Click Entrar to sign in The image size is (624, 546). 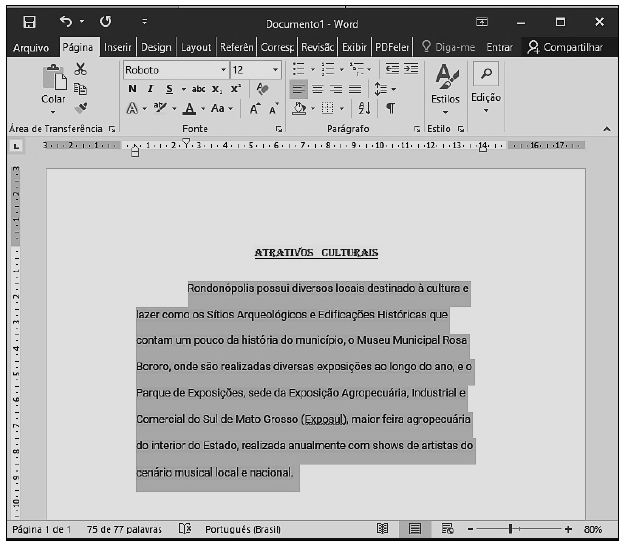(499, 47)
